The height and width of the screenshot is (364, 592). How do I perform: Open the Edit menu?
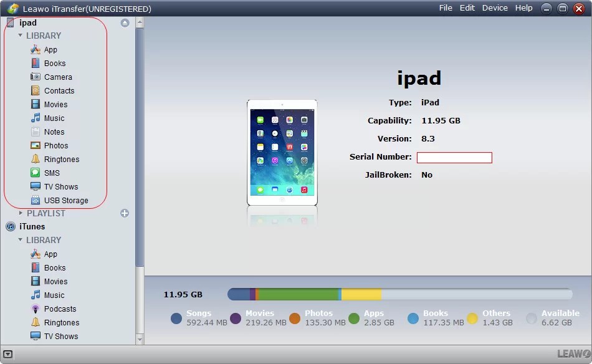(x=467, y=8)
